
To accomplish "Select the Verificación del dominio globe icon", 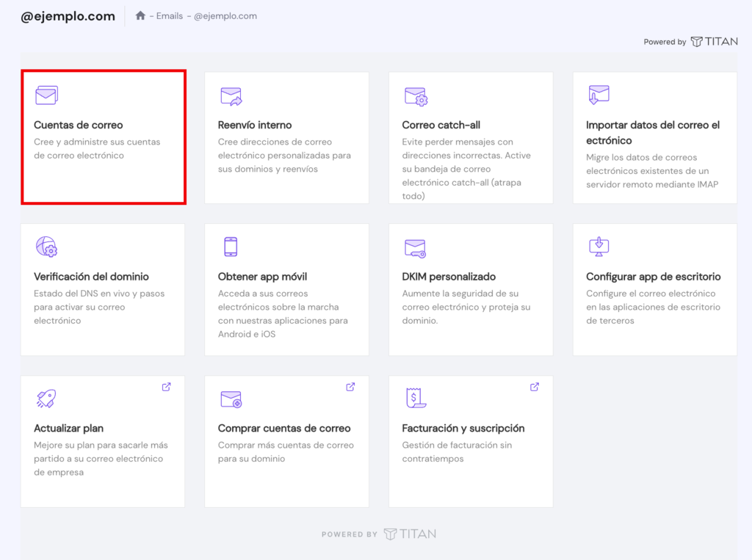I will coord(46,247).
